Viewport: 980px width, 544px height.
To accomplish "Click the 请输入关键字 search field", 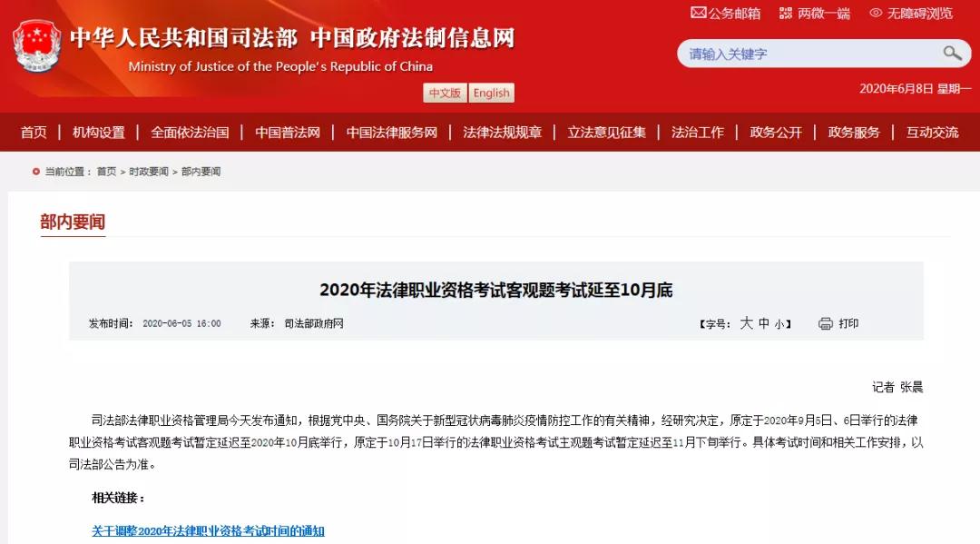I will click(x=812, y=54).
